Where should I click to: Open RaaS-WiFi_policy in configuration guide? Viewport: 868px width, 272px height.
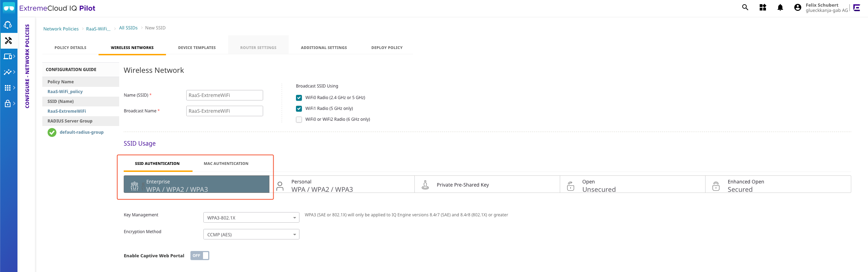(65, 91)
